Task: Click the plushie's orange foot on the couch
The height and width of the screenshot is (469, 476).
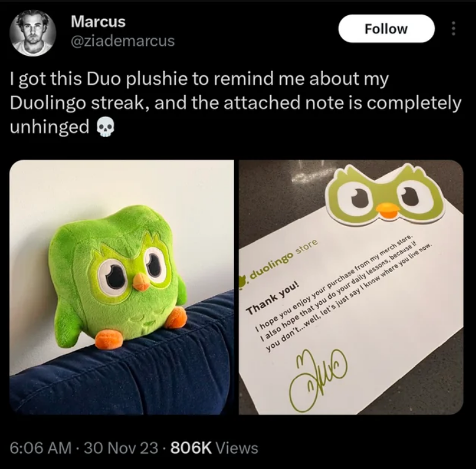Action: click(x=109, y=339)
